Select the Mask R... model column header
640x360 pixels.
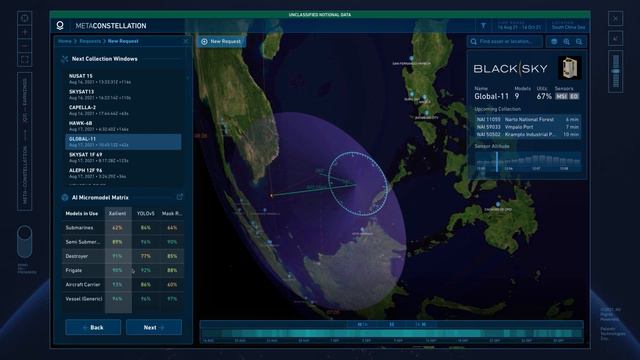coord(172,213)
